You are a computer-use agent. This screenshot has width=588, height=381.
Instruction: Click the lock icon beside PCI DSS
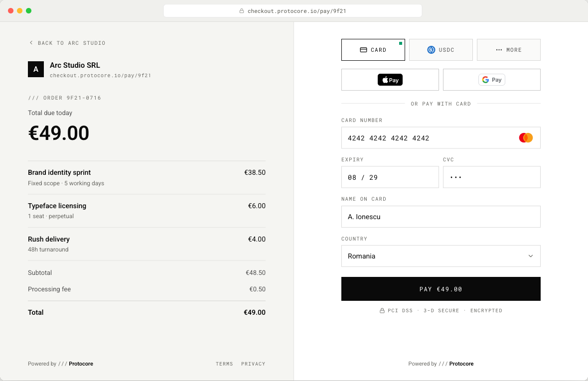382,311
